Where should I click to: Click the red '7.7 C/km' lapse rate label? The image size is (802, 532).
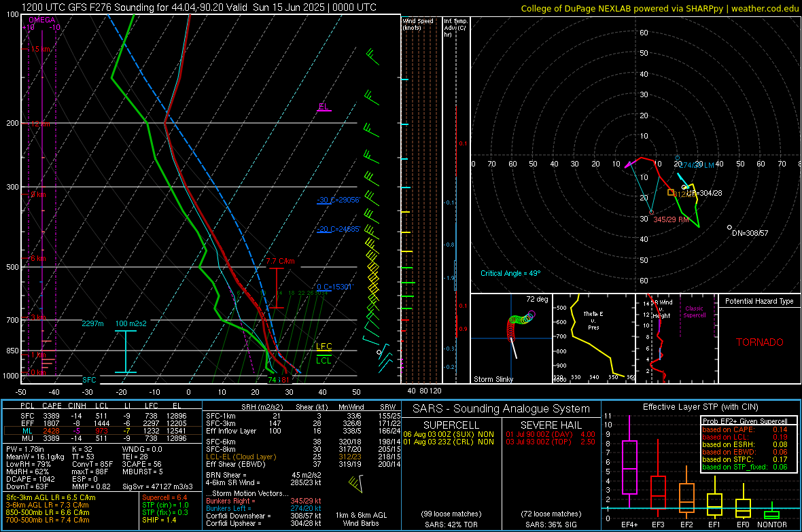click(x=280, y=262)
